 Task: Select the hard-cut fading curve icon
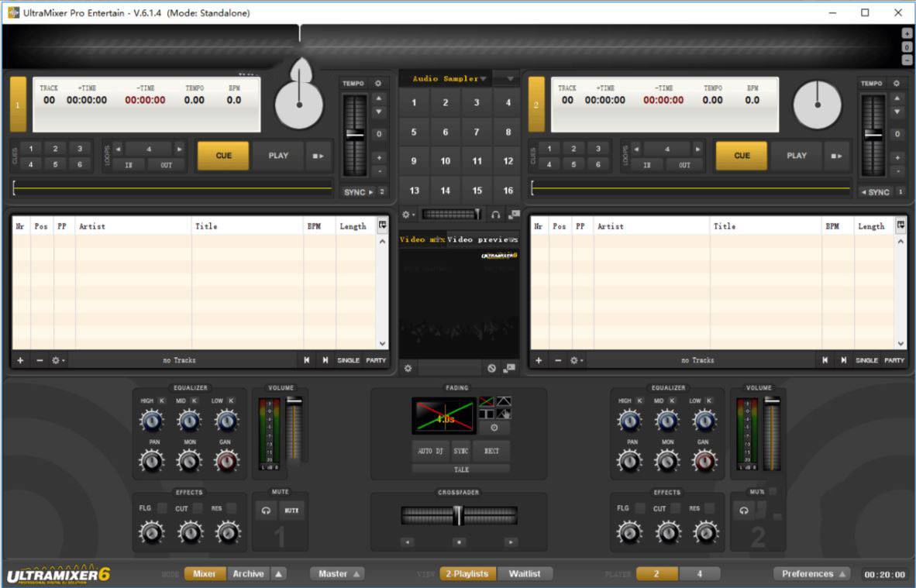[486, 414]
